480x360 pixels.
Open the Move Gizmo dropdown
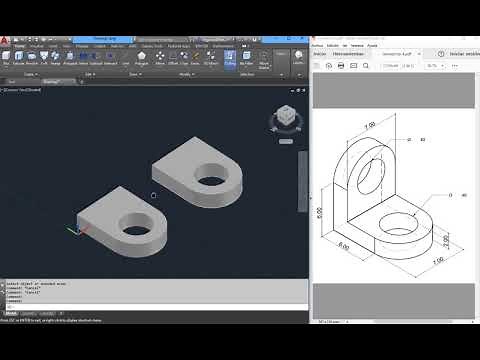264,60
